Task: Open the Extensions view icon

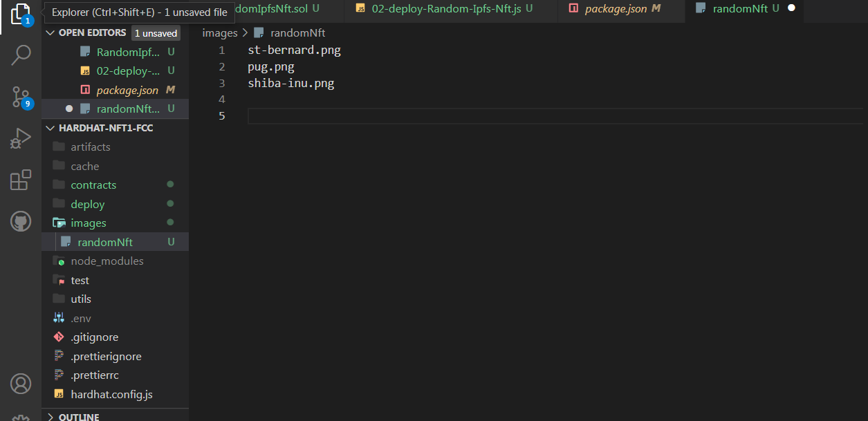Action: tap(21, 180)
